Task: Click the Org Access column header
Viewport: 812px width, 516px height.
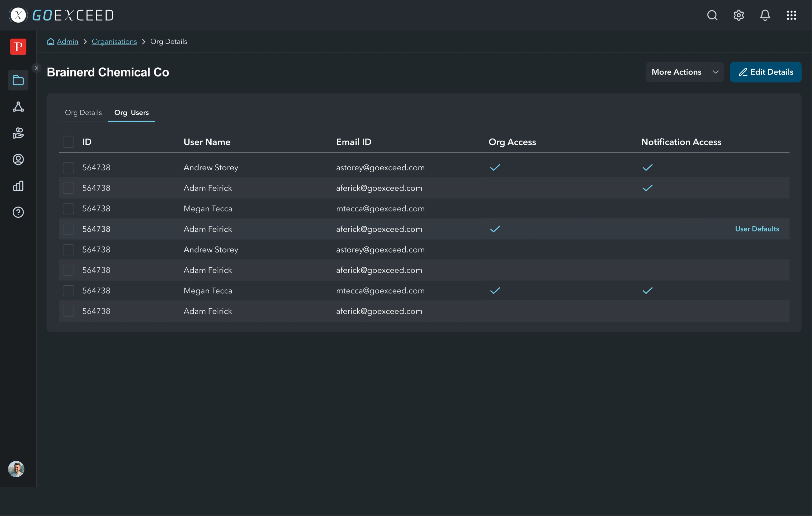Action: [x=512, y=142]
